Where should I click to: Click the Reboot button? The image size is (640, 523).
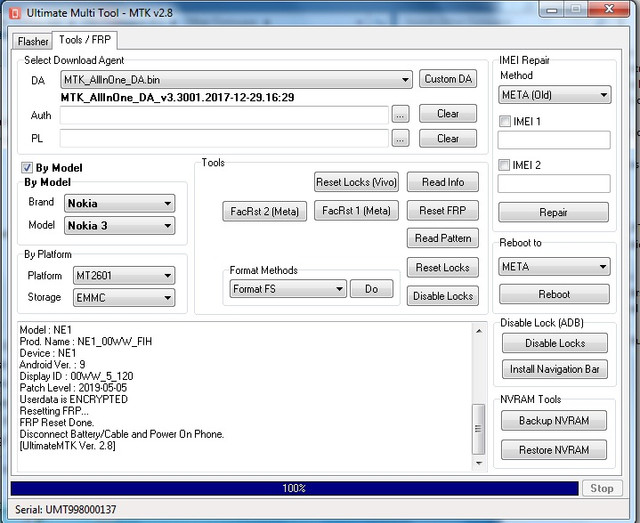pos(554,294)
